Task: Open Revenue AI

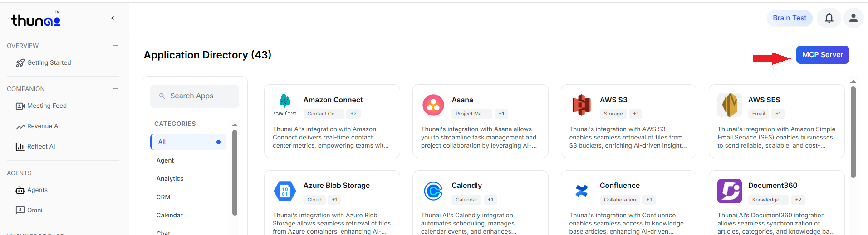Action: pyautogui.click(x=44, y=126)
